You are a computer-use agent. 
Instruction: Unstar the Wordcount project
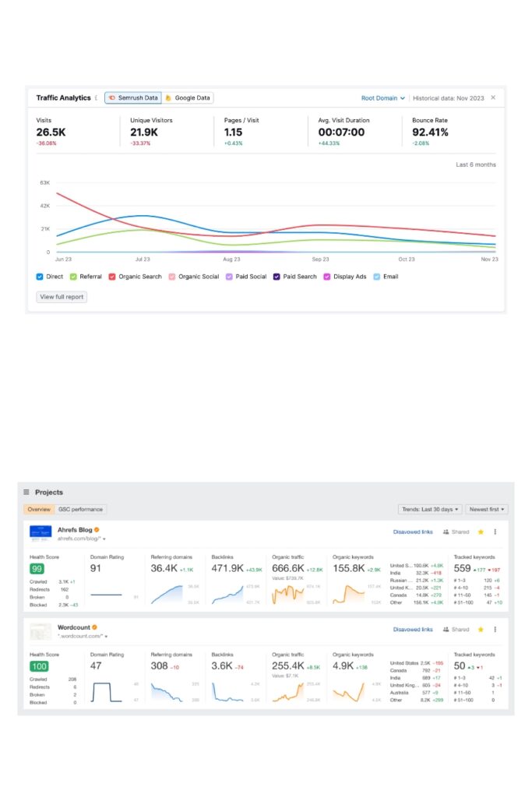[x=481, y=630]
